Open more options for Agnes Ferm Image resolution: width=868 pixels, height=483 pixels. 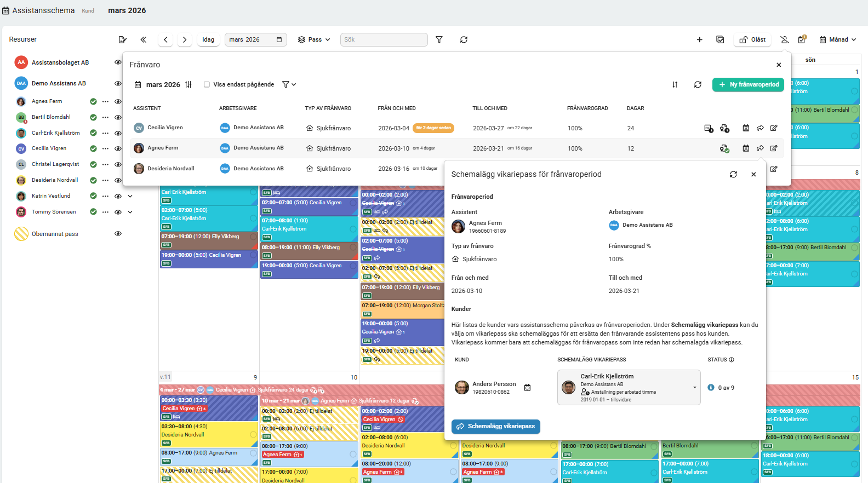[105, 101]
